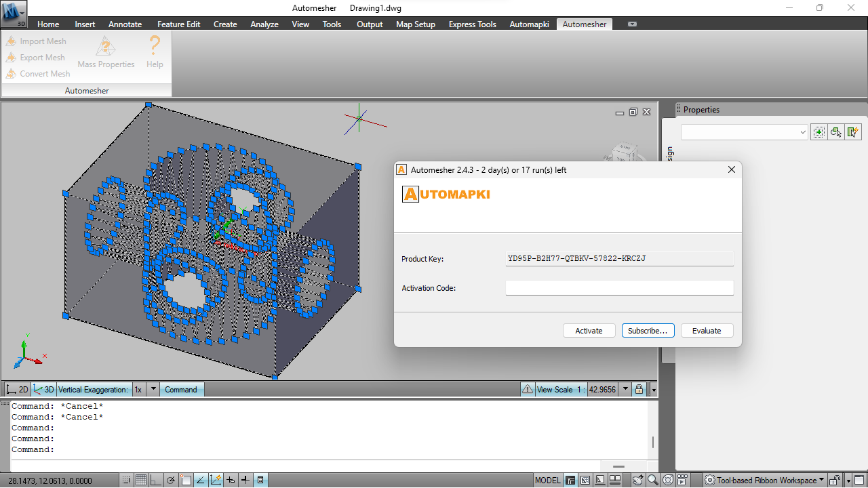Viewport: 868px width, 488px height.
Task: Open the Automapki ribbon tab
Action: pos(530,24)
